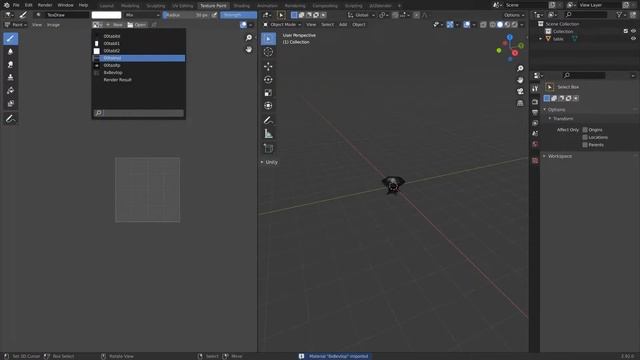Toggle the camera view icon in the viewport

coord(520,91)
